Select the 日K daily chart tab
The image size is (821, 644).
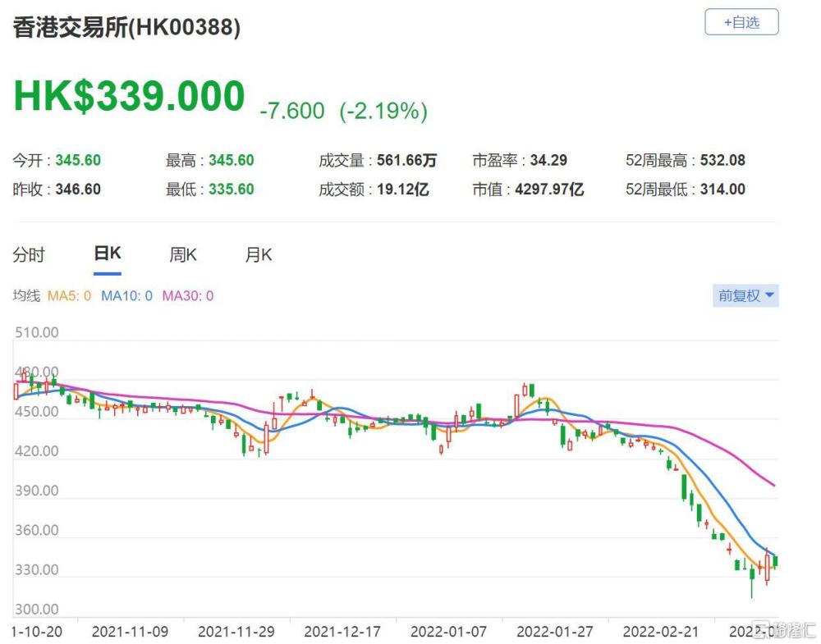point(108,253)
